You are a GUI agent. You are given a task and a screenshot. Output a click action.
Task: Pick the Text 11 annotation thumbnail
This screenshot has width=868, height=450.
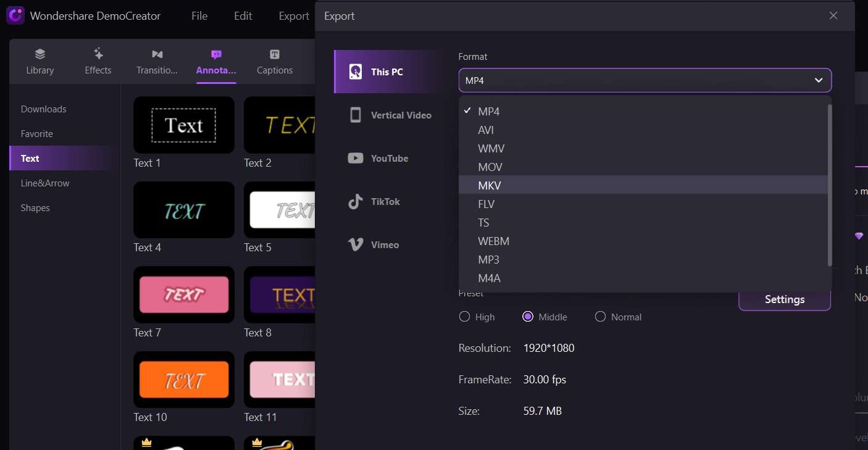click(x=280, y=380)
